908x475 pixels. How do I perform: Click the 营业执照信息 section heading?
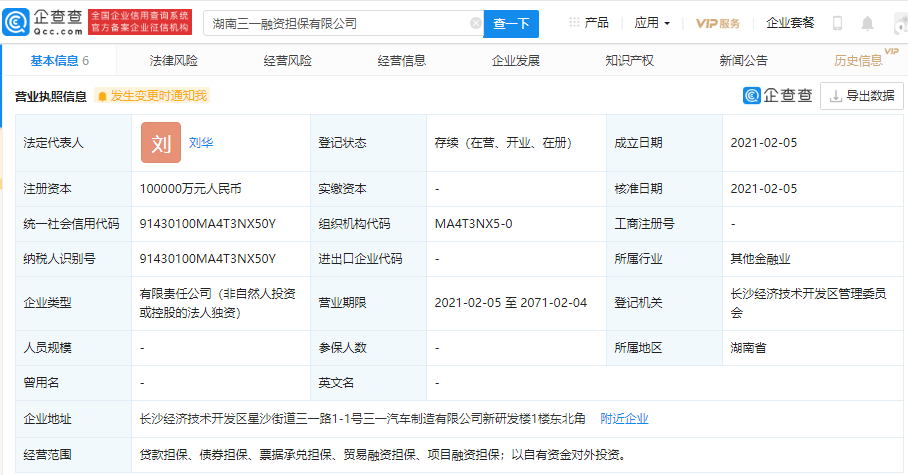pos(51,96)
